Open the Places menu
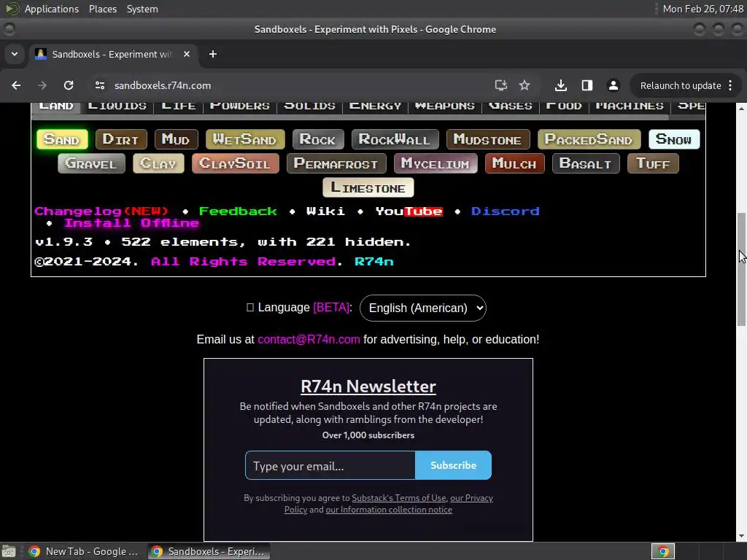This screenshot has height=560, width=747. coord(102,9)
